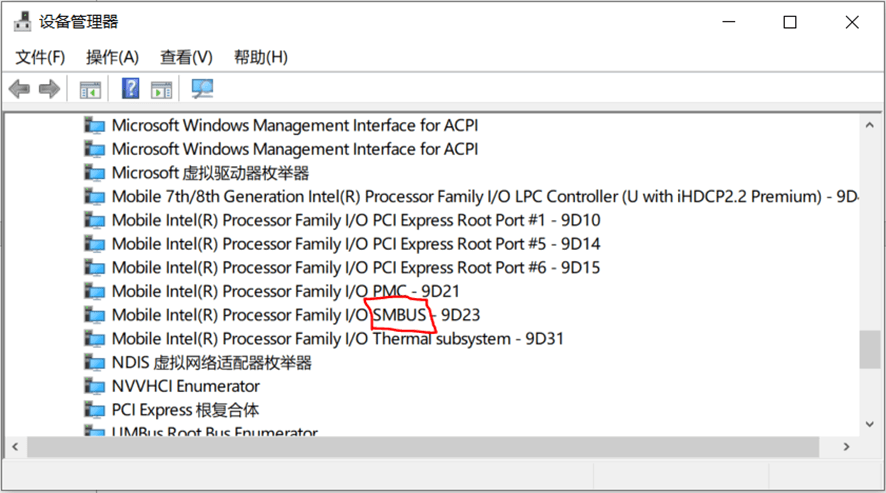This screenshot has width=886, height=493.
Task: Select PCI Express Root Port #5 entry
Action: (x=355, y=244)
